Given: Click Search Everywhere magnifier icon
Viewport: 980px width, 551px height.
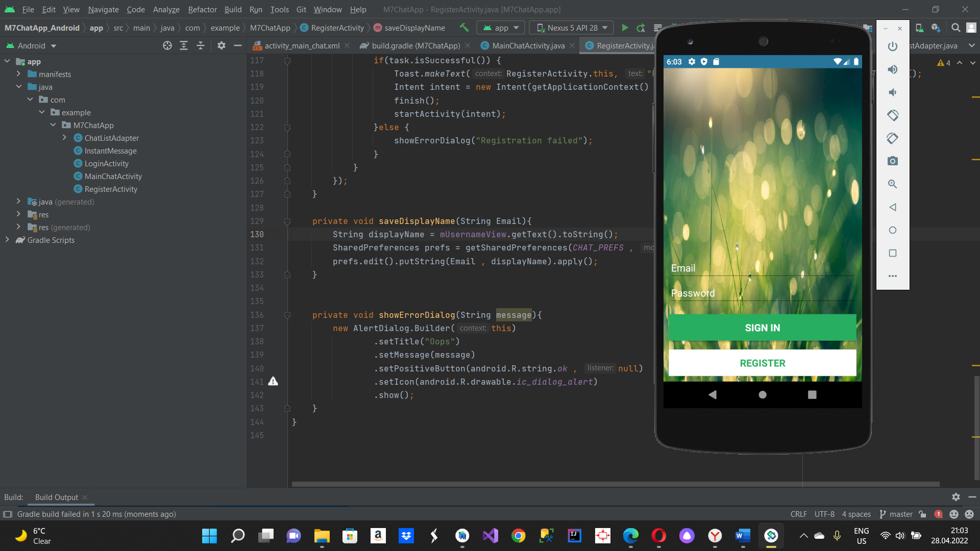Looking at the screenshot, I should tap(956, 28).
